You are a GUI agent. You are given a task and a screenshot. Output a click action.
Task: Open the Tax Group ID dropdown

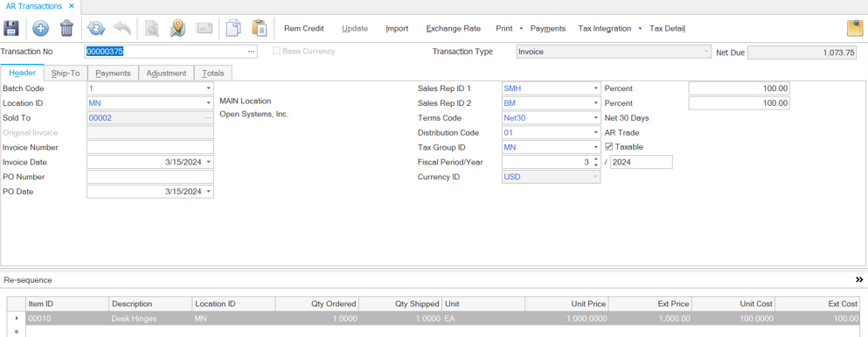coord(595,147)
